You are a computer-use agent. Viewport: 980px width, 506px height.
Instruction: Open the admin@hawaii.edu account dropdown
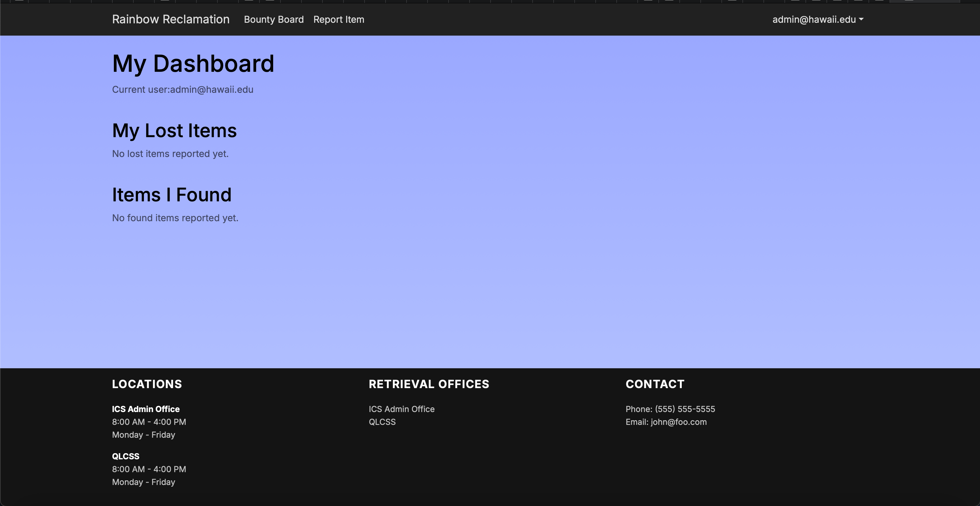pyautogui.click(x=817, y=19)
